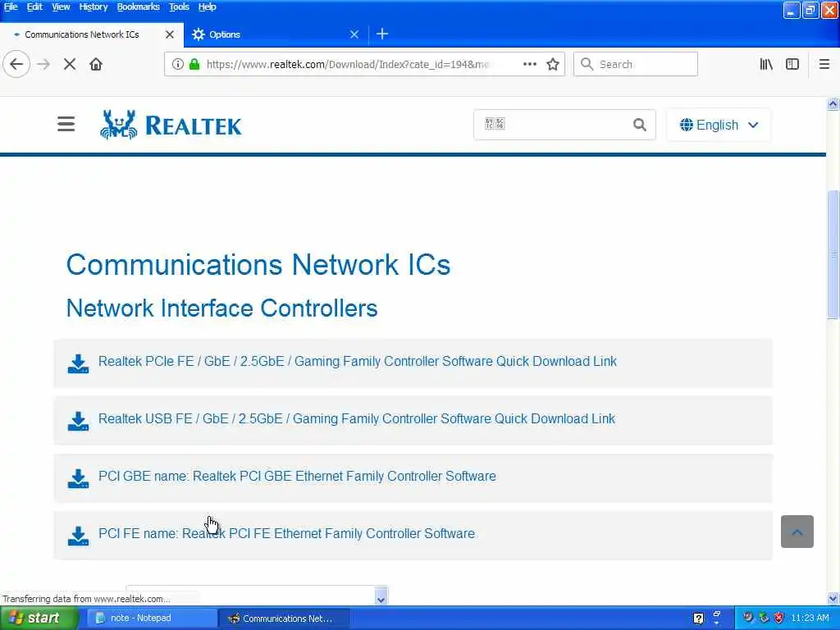Bookmark this page with the star
The height and width of the screenshot is (630, 840).
click(553, 64)
